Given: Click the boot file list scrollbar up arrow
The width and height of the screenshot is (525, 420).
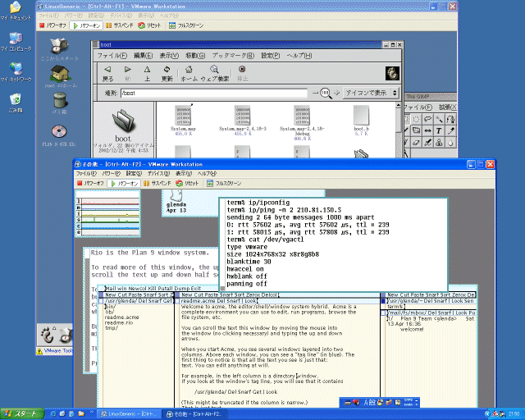Looking at the screenshot, I should click(398, 106).
